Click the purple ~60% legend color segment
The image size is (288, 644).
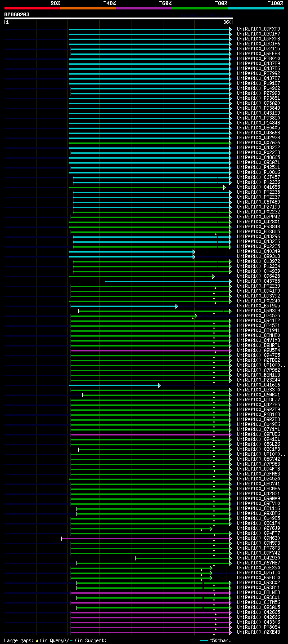point(144,8)
